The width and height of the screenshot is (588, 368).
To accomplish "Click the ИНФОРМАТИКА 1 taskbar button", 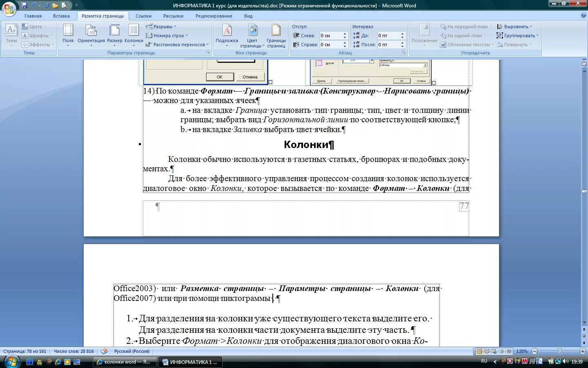I will click(x=190, y=362).
